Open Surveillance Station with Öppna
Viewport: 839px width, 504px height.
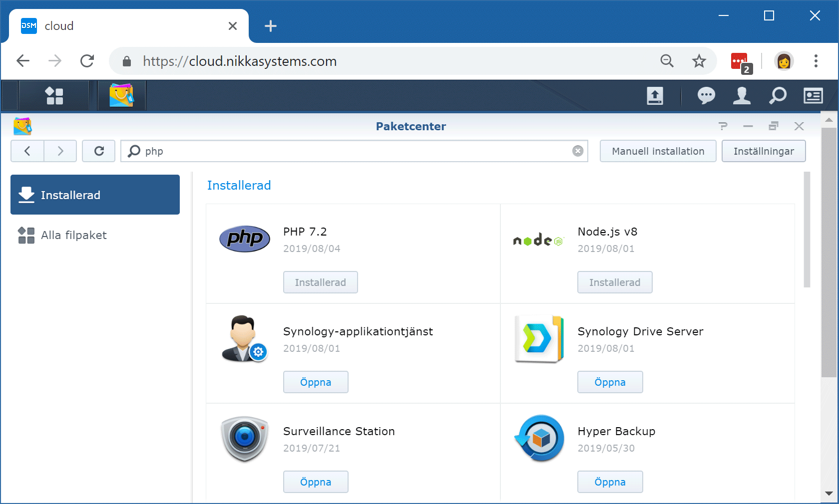316,482
